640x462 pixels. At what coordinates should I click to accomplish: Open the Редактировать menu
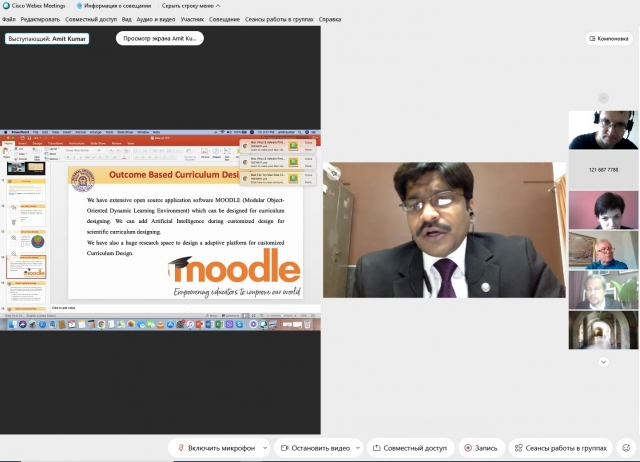coord(40,19)
